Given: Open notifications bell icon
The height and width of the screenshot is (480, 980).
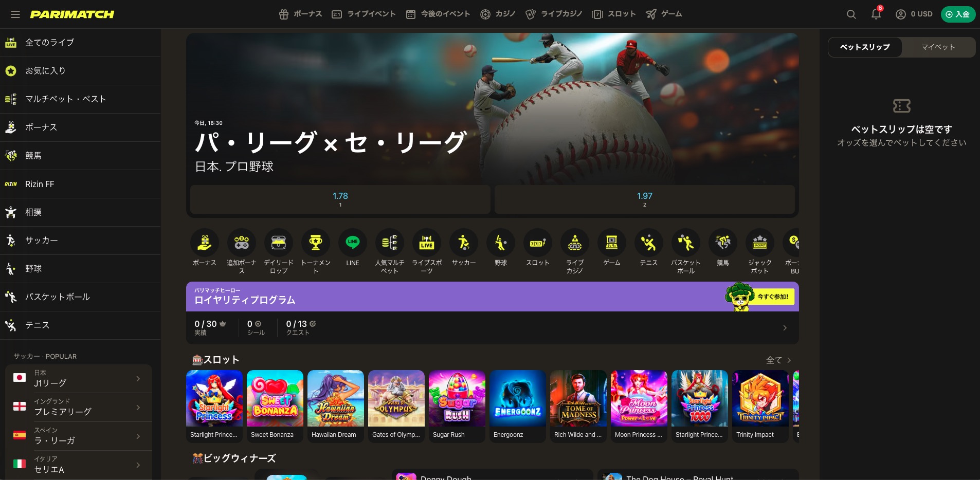Looking at the screenshot, I should (876, 14).
